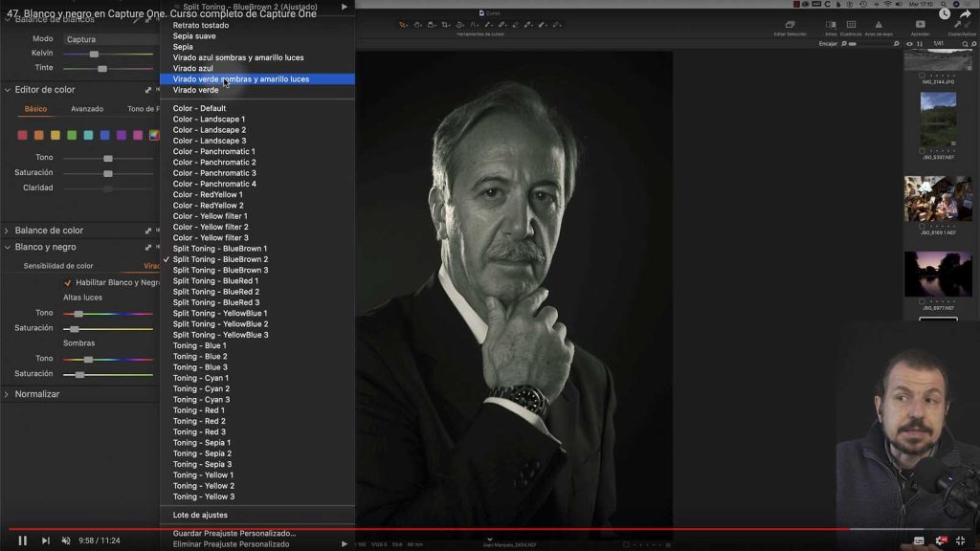Toggle Habilitar Blanco y Negro checkbox

point(68,282)
